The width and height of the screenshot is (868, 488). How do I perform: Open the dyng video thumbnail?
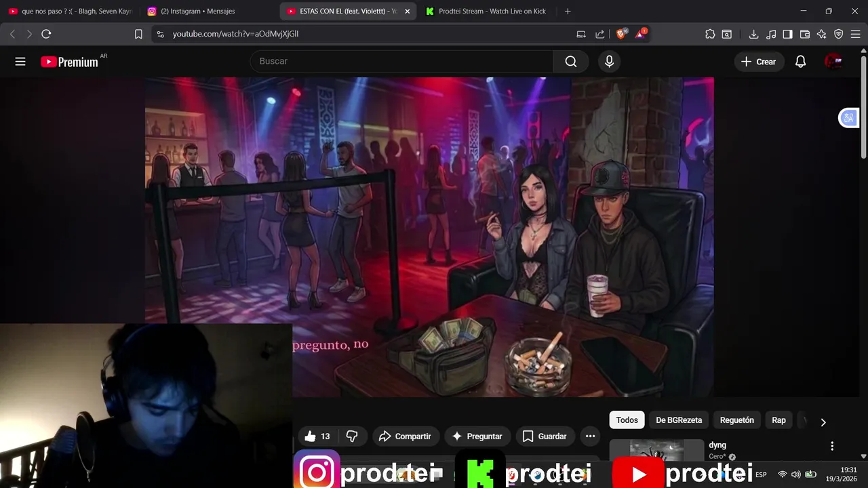[x=656, y=450]
